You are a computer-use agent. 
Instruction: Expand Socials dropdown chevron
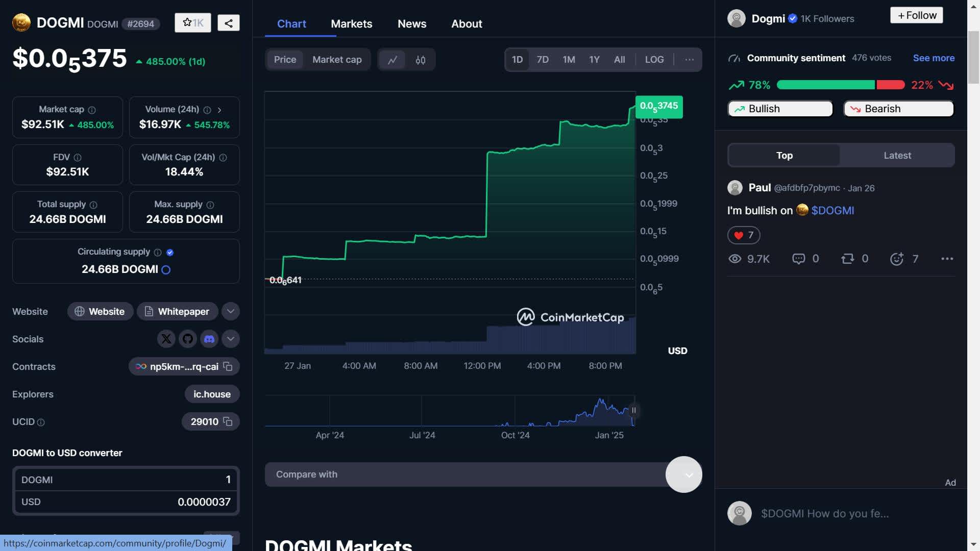(x=231, y=339)
